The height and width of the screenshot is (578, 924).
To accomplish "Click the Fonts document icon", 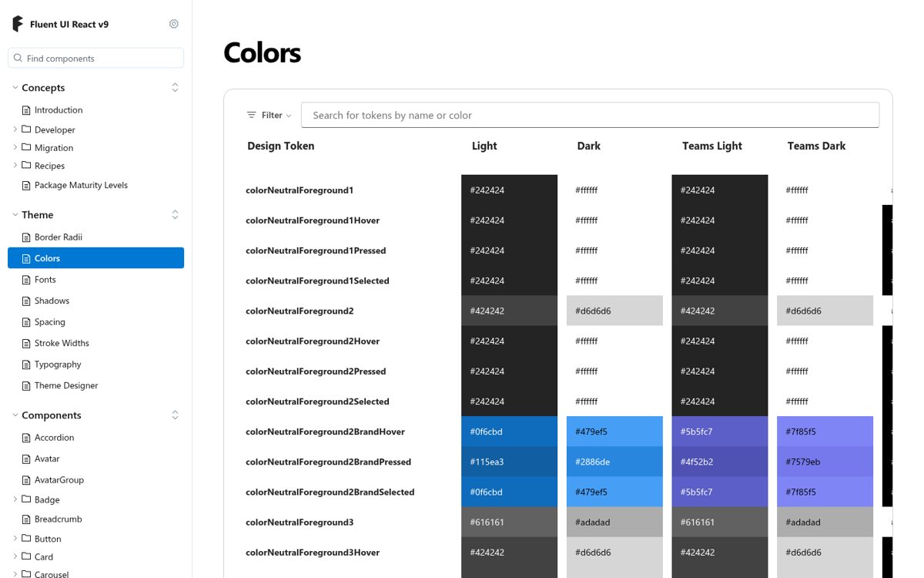I will 26,280.
